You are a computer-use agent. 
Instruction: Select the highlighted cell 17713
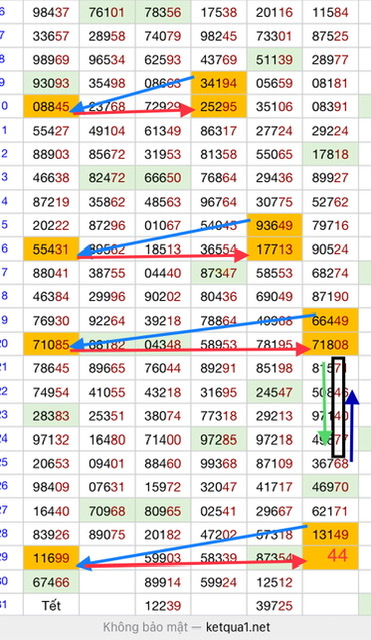click(x=275, y=249)
